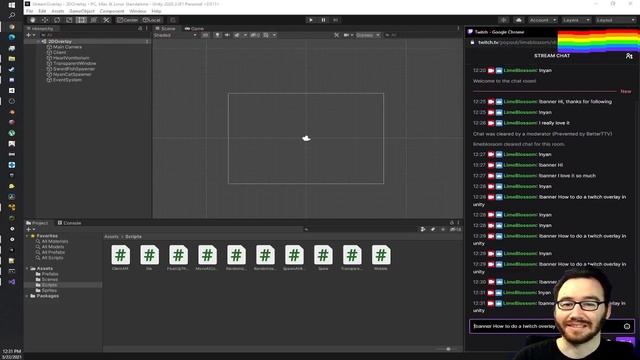Image resolution: width=640 pixels, height=360 pixels.
Task: Open Scene view component tools icon
Action: click(337, 35)
